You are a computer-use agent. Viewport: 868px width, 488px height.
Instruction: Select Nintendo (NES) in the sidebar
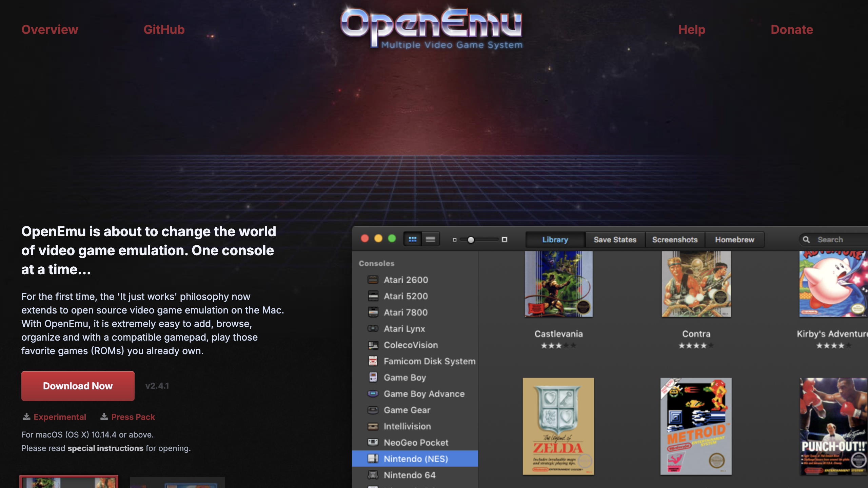click(415, 459)
